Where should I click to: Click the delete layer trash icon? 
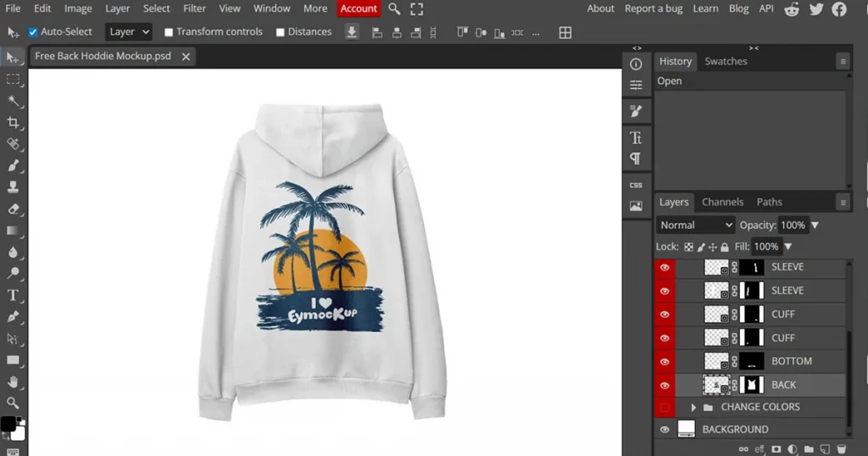click(842, 449)
